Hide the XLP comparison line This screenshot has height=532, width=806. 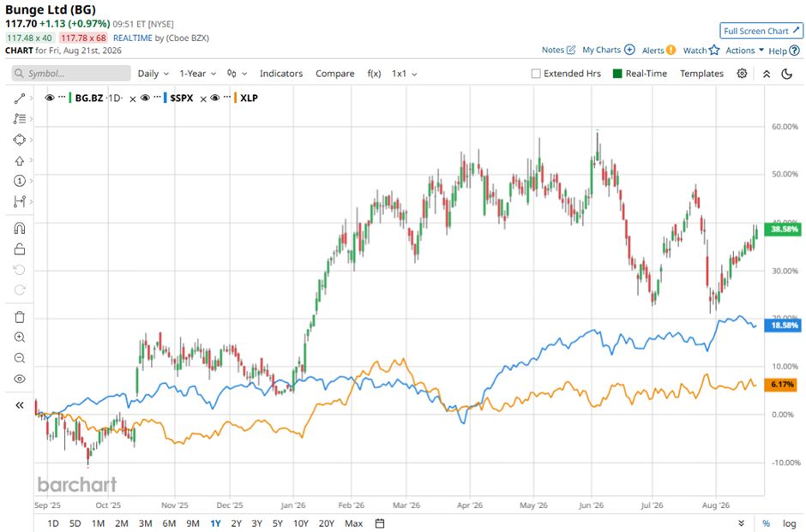215,98
